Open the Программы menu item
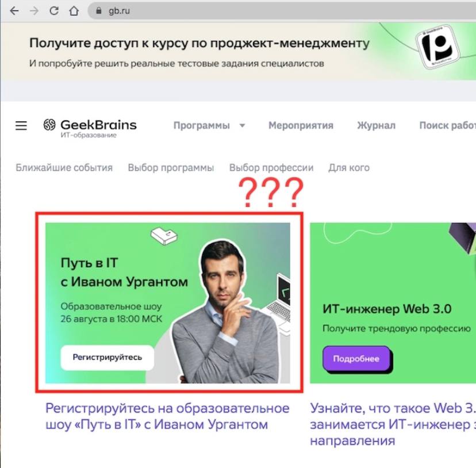This screenshot has height=468, width=476. click(x=202, y=125)
